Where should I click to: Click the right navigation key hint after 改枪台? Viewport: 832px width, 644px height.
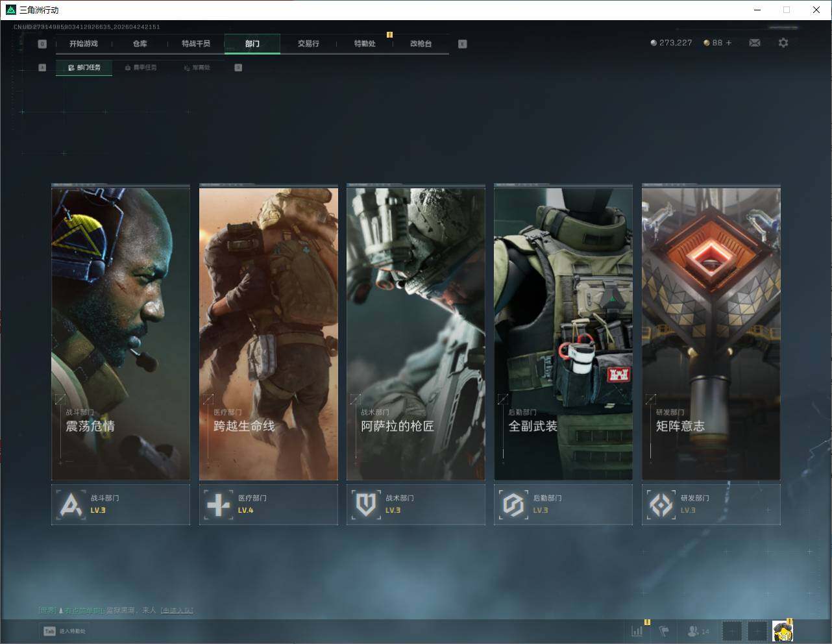[463, 44]
